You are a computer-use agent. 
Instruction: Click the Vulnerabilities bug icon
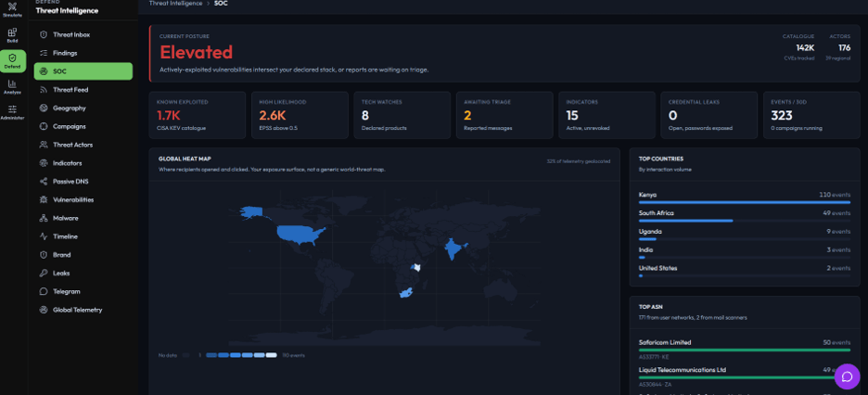[x=44, y=199]
